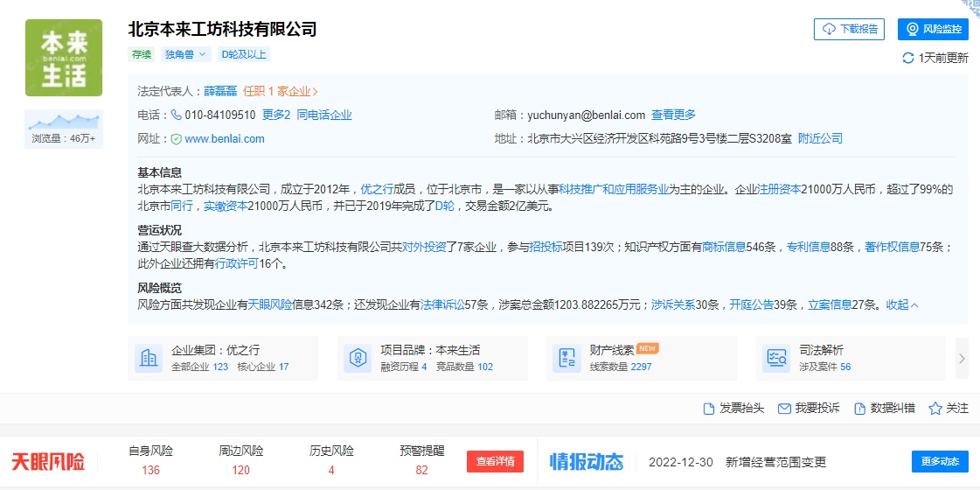Open 科技推广和应用服务业 industry link

point(614,190)
